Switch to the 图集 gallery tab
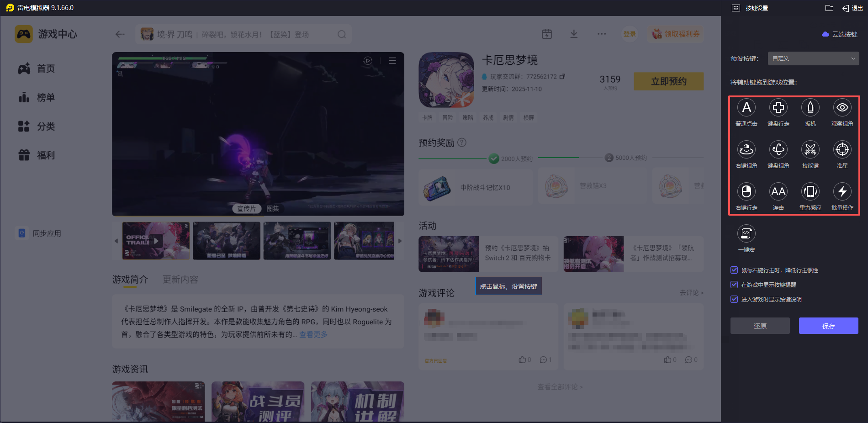 (273, 208)
